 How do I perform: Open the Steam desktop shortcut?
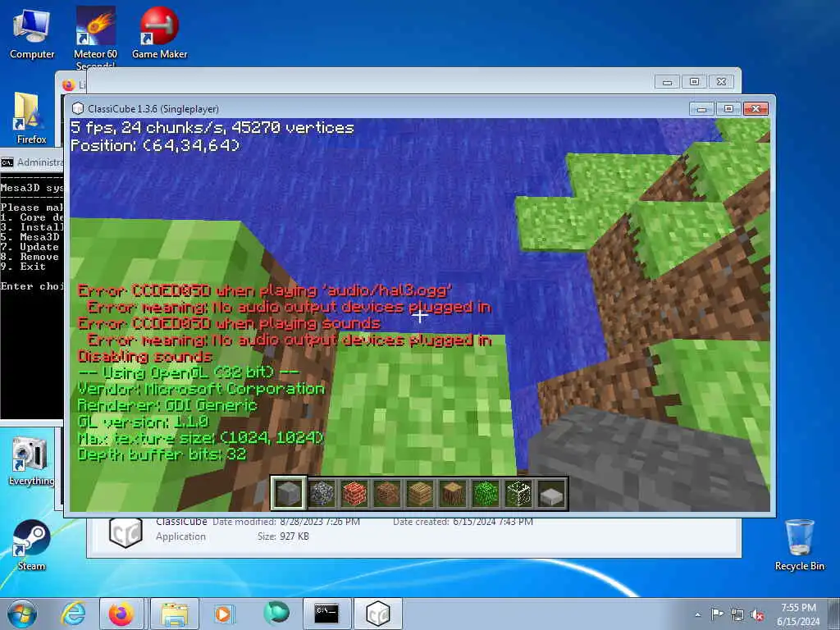(31, 546)
